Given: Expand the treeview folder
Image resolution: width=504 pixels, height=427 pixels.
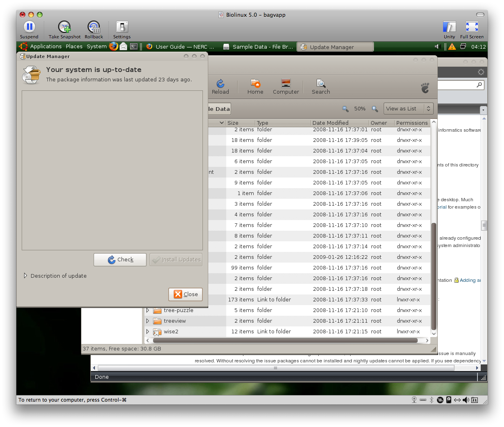Looking at the screenshot, I should pos(148,321).
